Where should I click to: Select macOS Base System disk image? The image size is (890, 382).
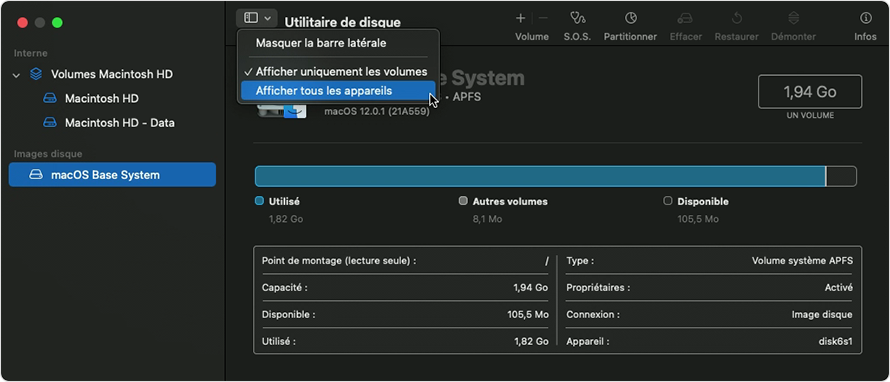click(112, 175)
